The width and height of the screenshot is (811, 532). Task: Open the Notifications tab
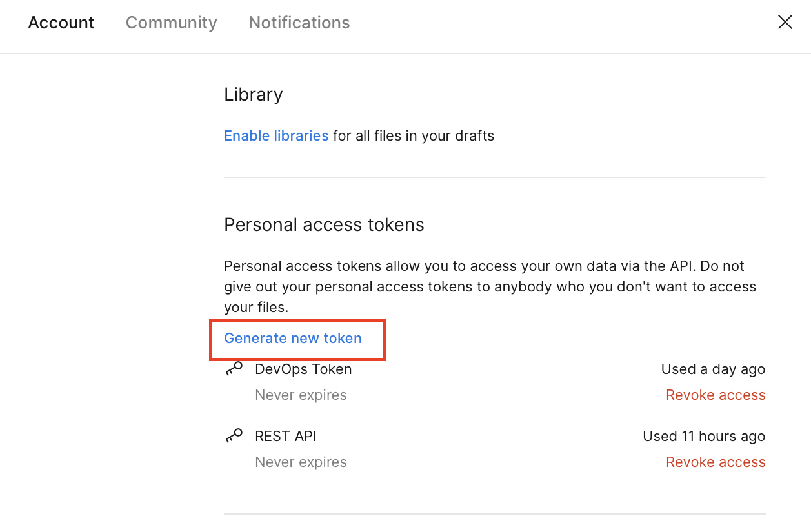click(299, 23)
